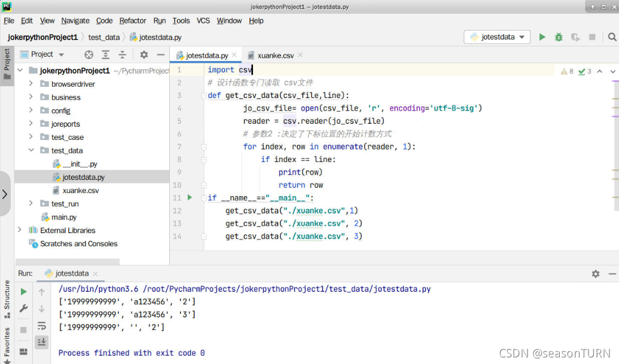
Task: Open the Refactor menu
Action: click(133, 21)
